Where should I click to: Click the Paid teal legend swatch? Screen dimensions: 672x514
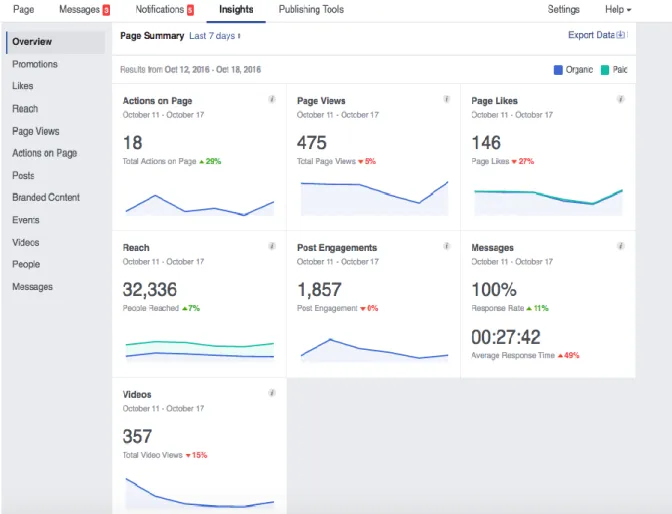[605, 70]
